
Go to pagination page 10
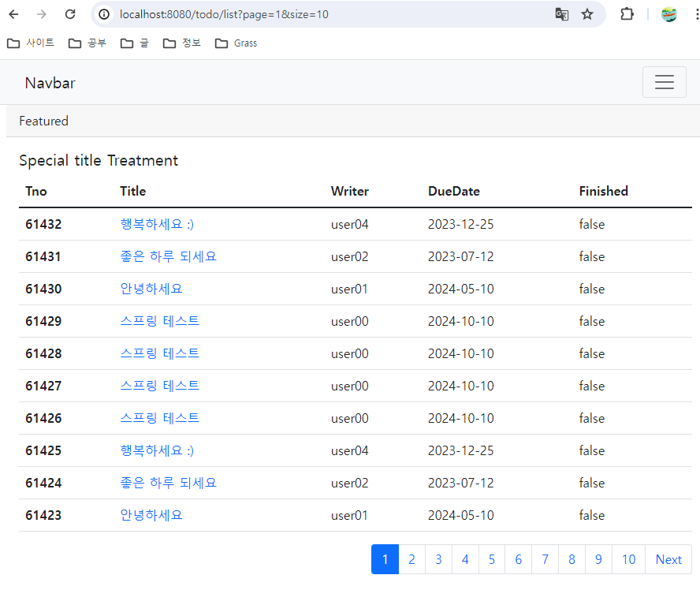click(x=628, y=559)
